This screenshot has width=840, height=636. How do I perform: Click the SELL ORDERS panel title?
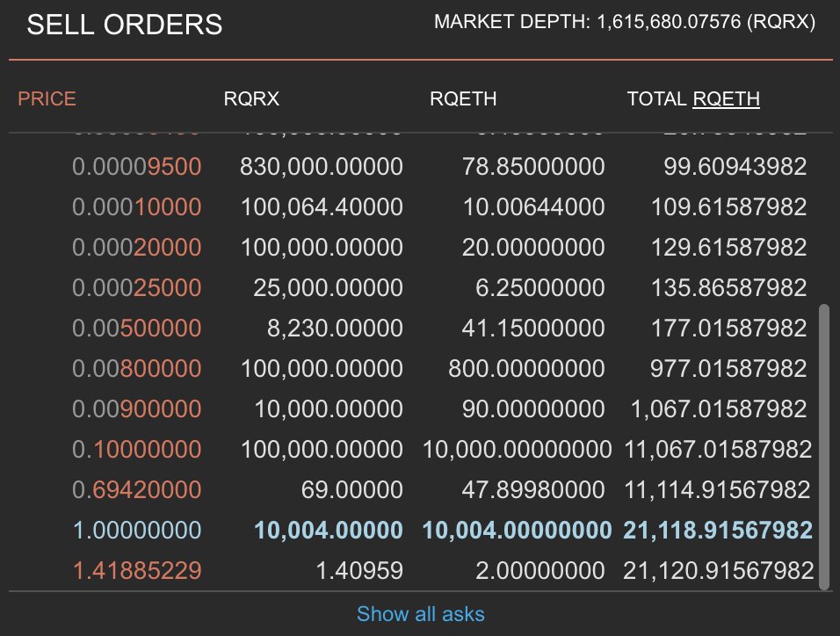(125, 25)
